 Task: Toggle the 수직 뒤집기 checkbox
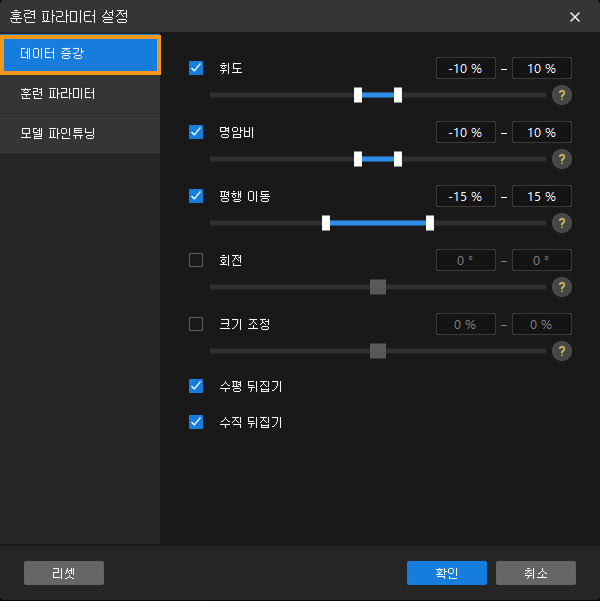coord(196,422)
